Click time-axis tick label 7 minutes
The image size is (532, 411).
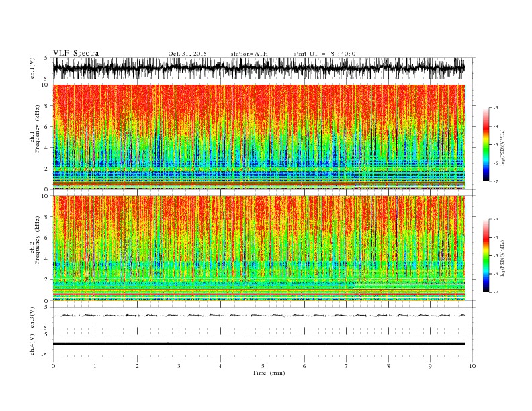(x=347, y=366)
